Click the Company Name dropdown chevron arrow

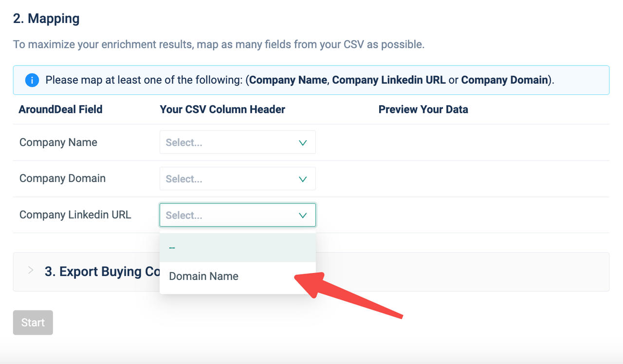(x=303, y=143)
